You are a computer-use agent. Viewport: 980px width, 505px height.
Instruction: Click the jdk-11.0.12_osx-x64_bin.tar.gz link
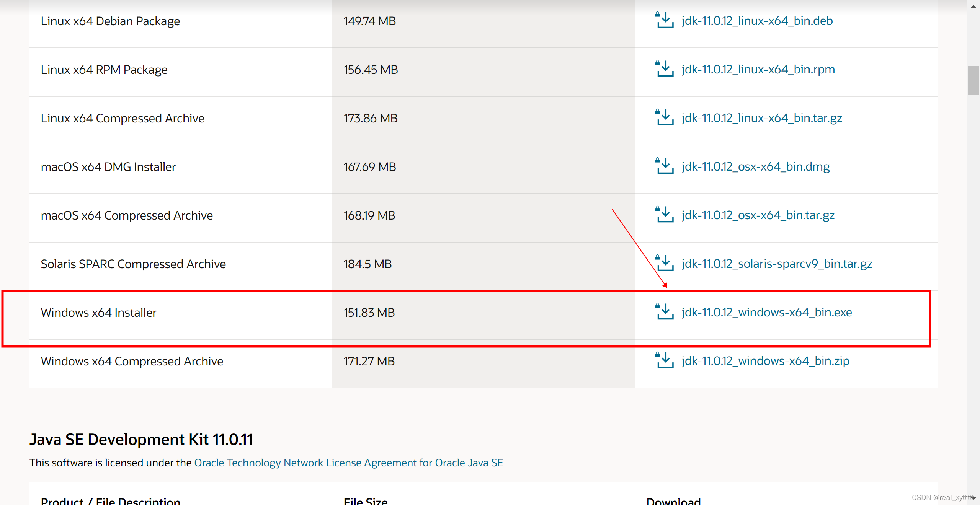pos(758,215)
